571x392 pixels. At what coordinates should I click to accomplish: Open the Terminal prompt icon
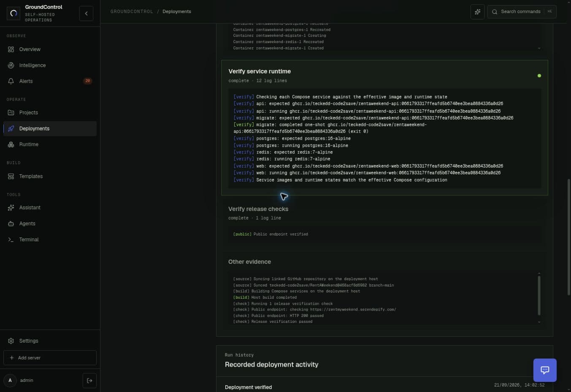point(11,240)
